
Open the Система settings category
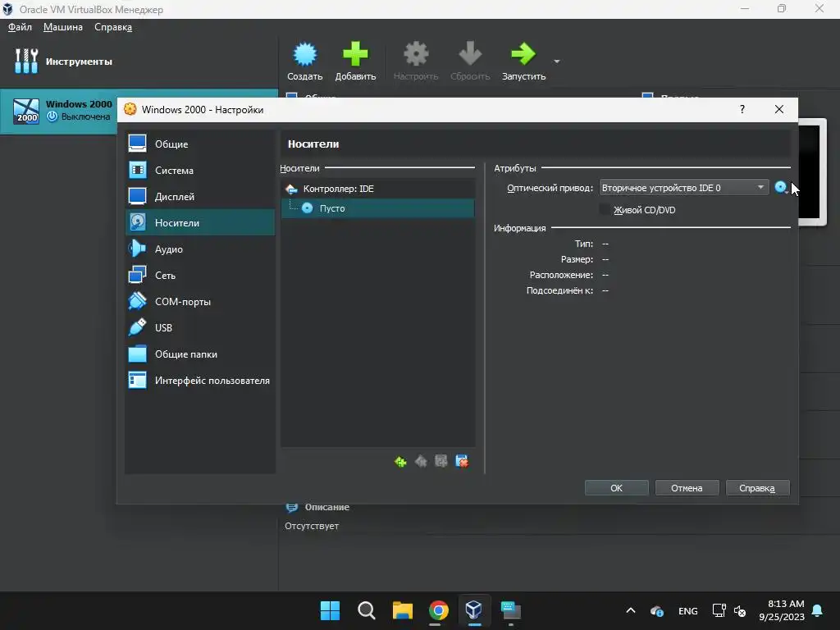(200, 171)
